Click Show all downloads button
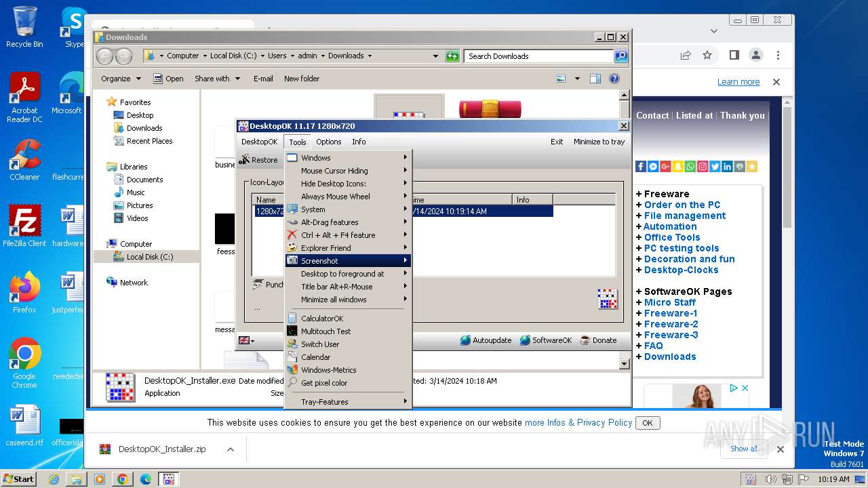Screen dimensions: 868x488 (744, 449)
